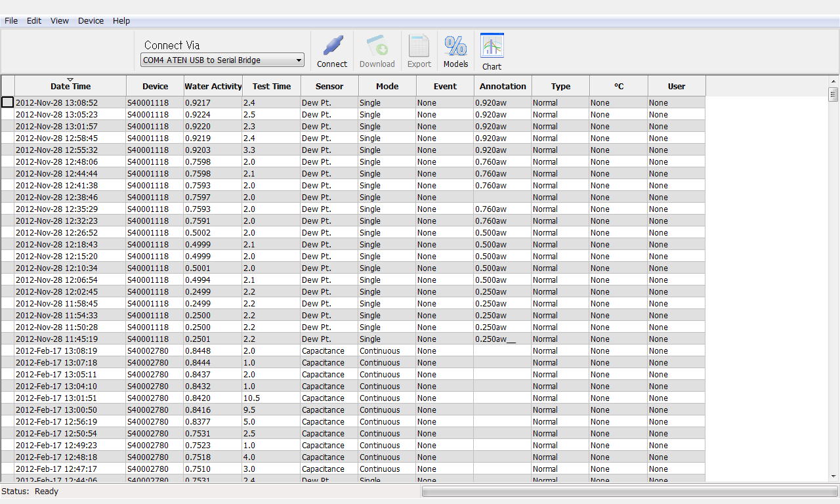Click the device S40001118 in 11:54:33 row
The width and height of the screenshot is (840, 504).
click(x=155, y=316)
